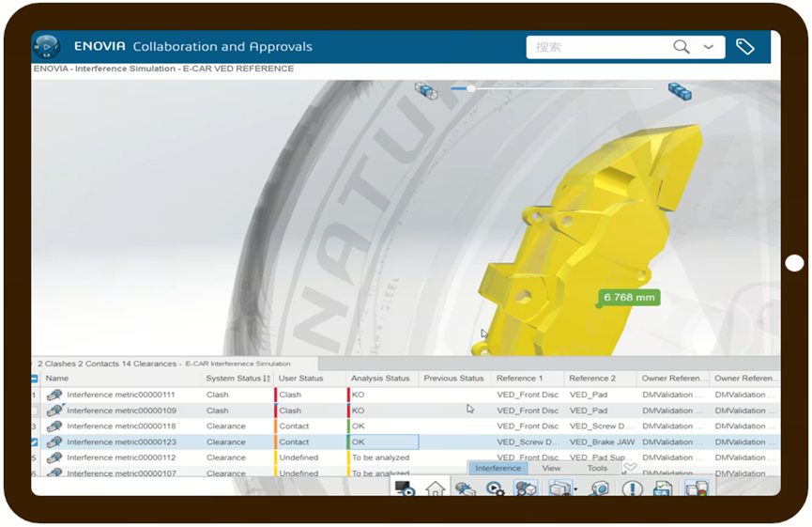
Task: Click the '2 Clashes 2 Contacts 14 Clearances' summary
Action: 107,364
